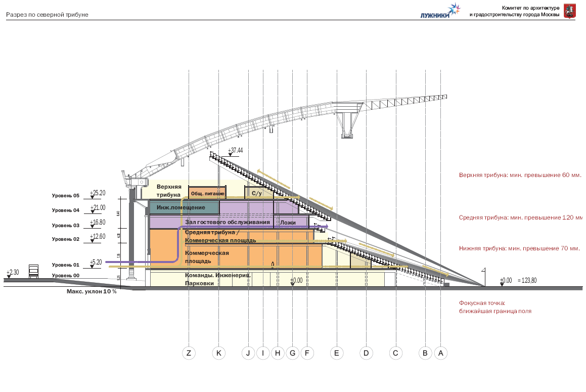This screenshot has width=586, height=392.
Task: Click the Moscow coat of arms emblem
Action: (x=569, y=11)
